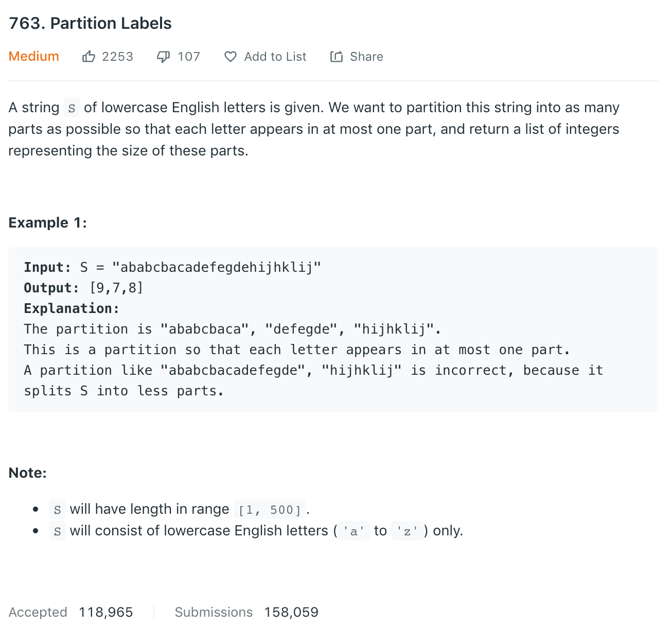This screenshot has width=672, height=627.
Task: Click the 763. Partition Labels title
Action: [91, 23]
